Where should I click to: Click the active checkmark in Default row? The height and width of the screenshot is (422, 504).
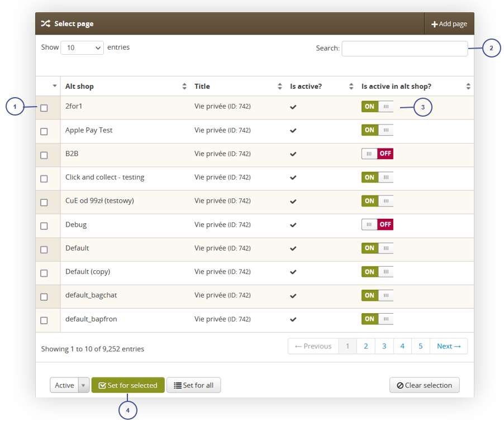coord(293,248)
